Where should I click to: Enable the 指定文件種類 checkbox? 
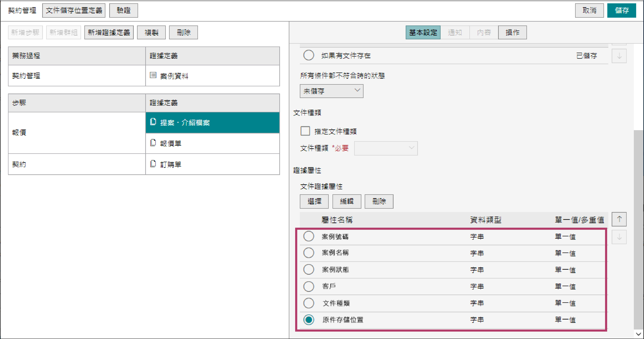coord(305,131)
